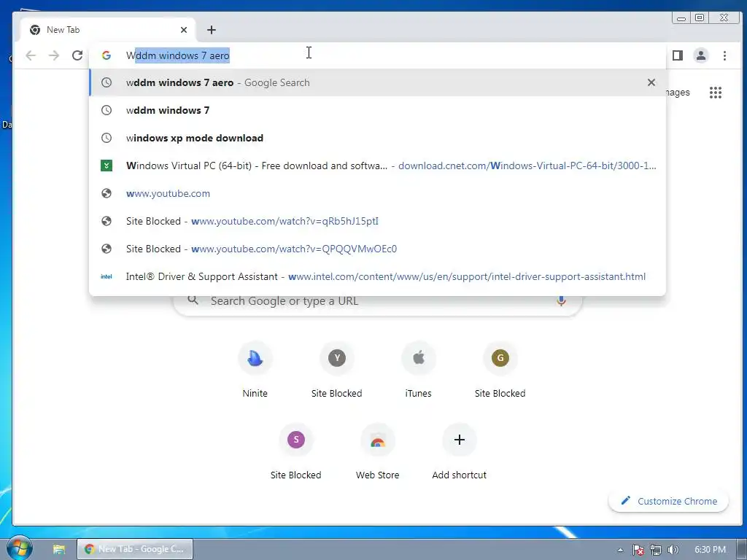Open the Site Blocked shortcut with S icon
The image size is (747, 560).
pyautogui.click(x=296, y=451)
